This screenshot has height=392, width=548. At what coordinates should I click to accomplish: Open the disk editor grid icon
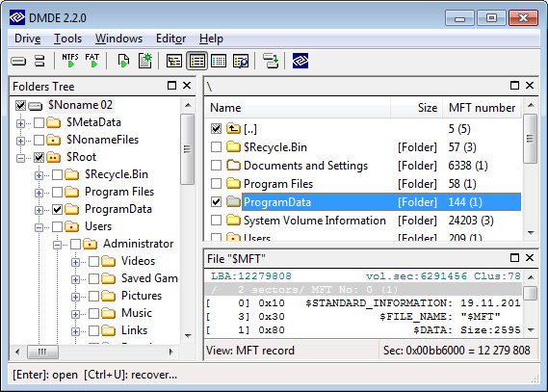(x=219, y=61)
